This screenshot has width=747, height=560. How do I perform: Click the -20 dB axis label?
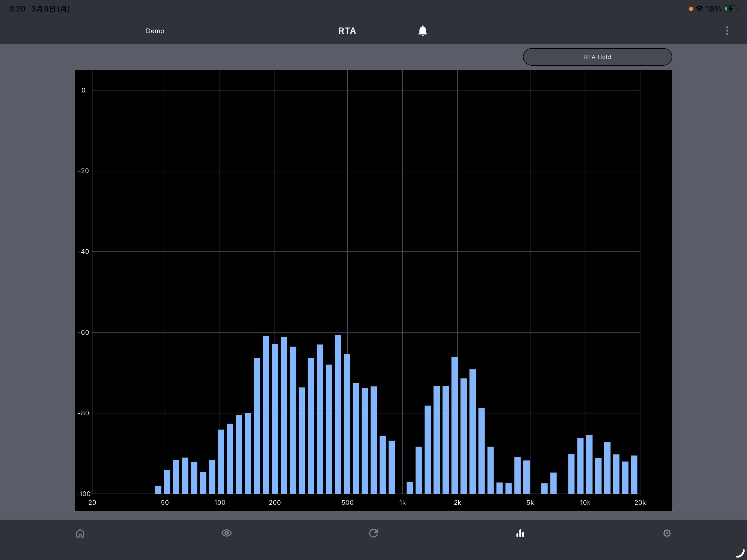tap(83, 171)
